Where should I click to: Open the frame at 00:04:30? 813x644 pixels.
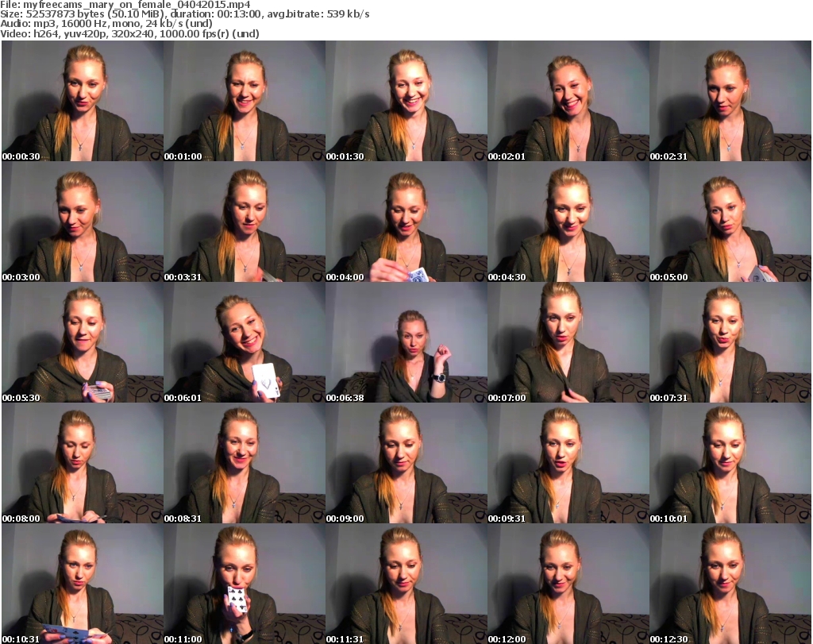(568, 222)
